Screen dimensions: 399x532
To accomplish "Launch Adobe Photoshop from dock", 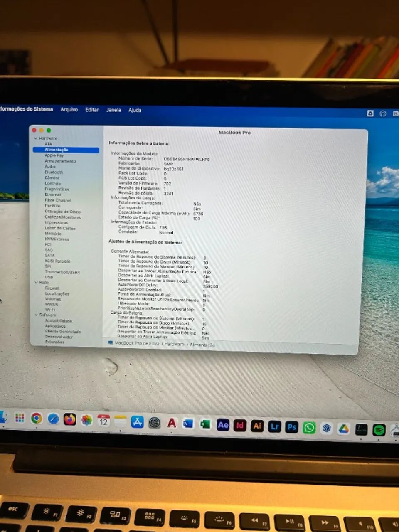I will tap(292, 427).
